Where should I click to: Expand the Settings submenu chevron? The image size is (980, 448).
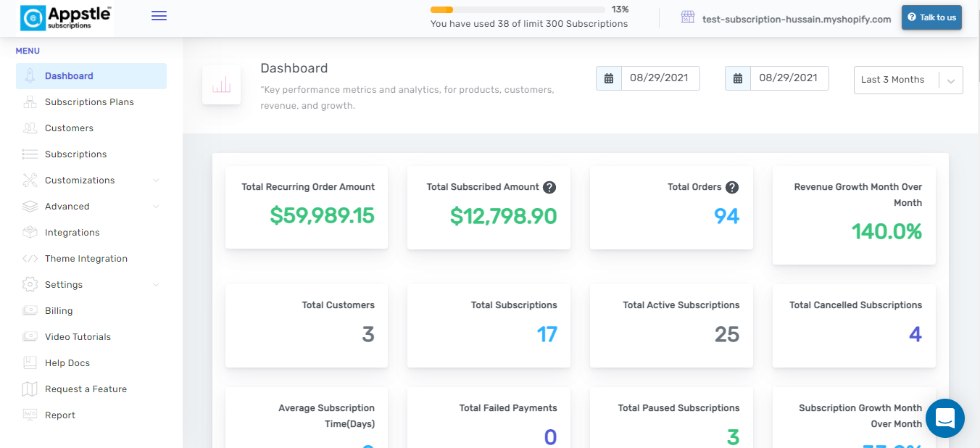(156, 285)
